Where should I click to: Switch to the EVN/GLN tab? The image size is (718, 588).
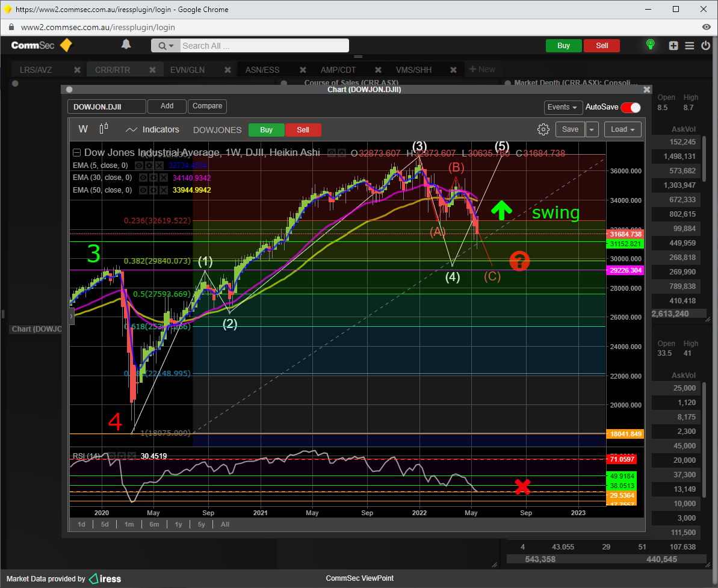tap(187, 70)
